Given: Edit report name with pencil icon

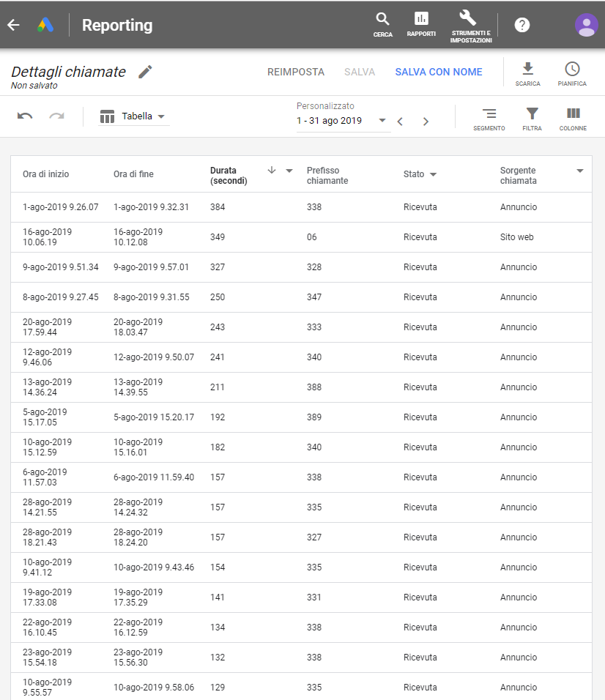Looking at the screenshot, I should 145,72.
